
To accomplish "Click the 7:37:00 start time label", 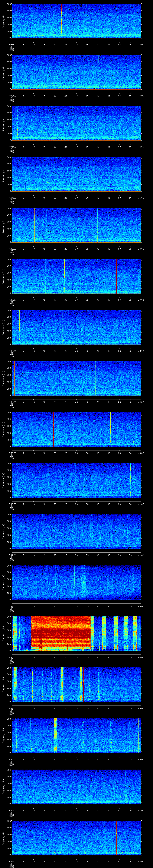I will [12, 351].
